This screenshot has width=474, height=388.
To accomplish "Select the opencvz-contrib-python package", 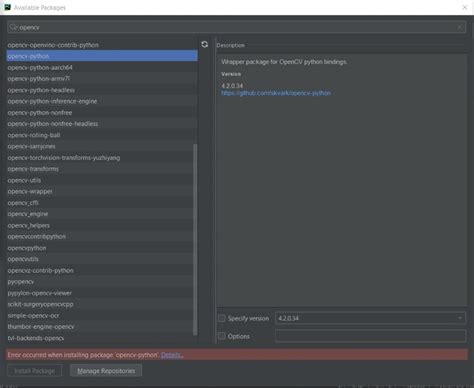I will (x=100, y=270).
